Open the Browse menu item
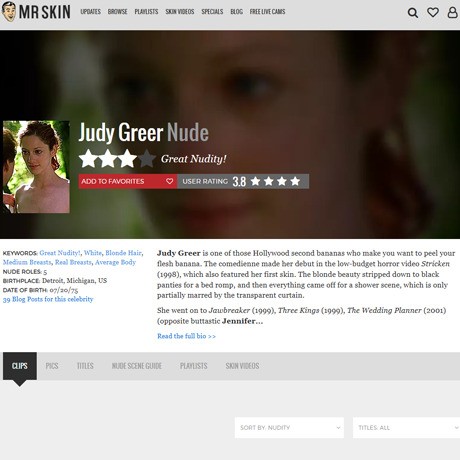The image size is (460, 460). [x=117, y=12]
